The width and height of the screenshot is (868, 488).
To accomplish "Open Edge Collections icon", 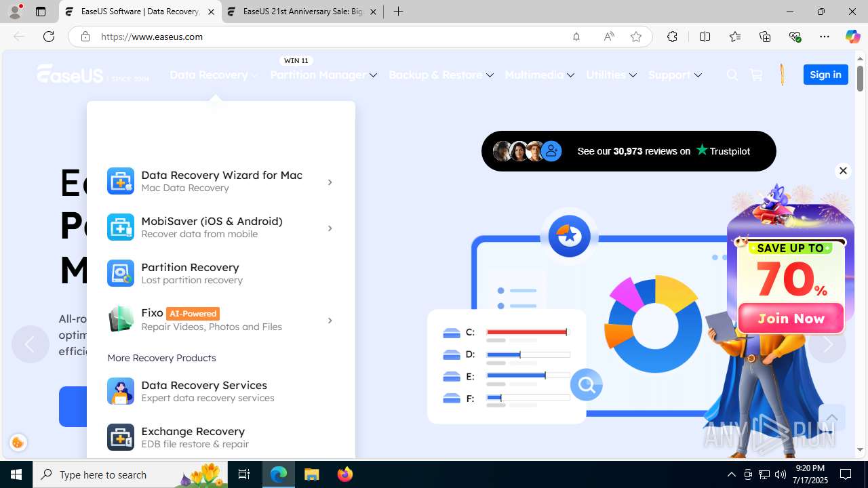I will pos(765,37).
